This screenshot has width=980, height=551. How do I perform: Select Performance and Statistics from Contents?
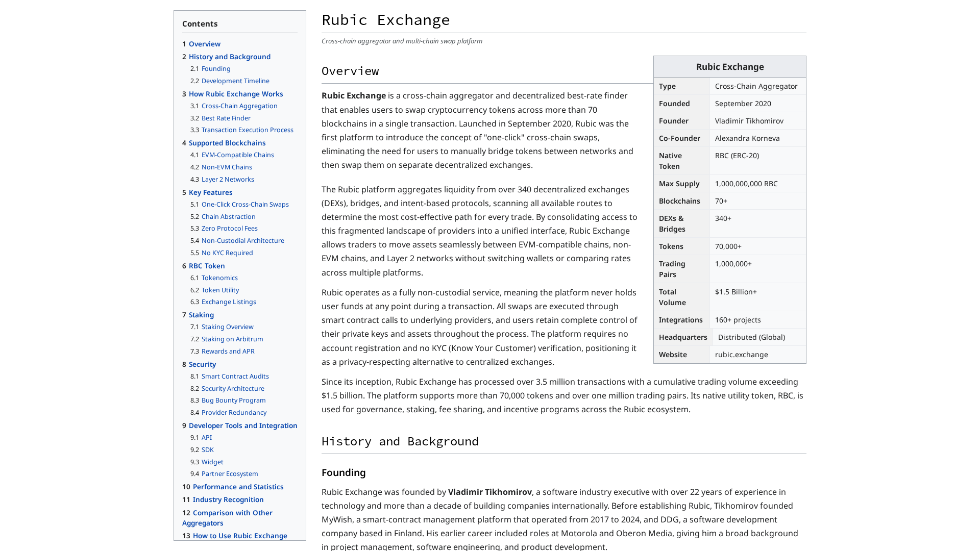[238, 487]
